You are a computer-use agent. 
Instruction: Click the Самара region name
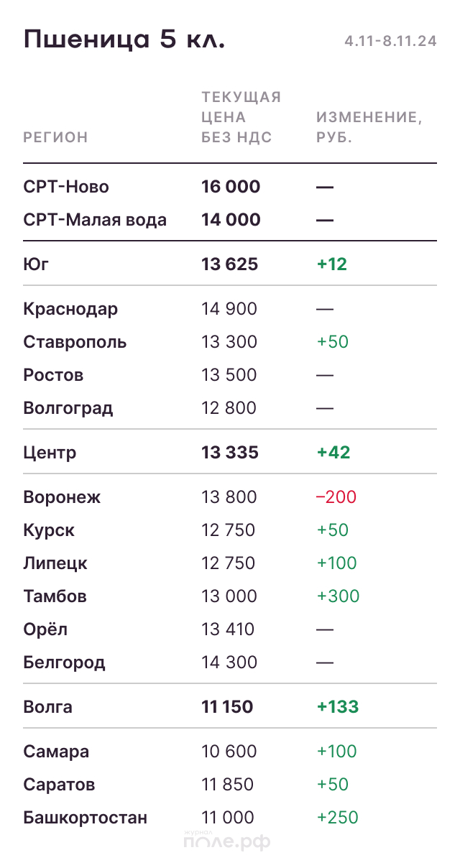[x=56, y=752]
